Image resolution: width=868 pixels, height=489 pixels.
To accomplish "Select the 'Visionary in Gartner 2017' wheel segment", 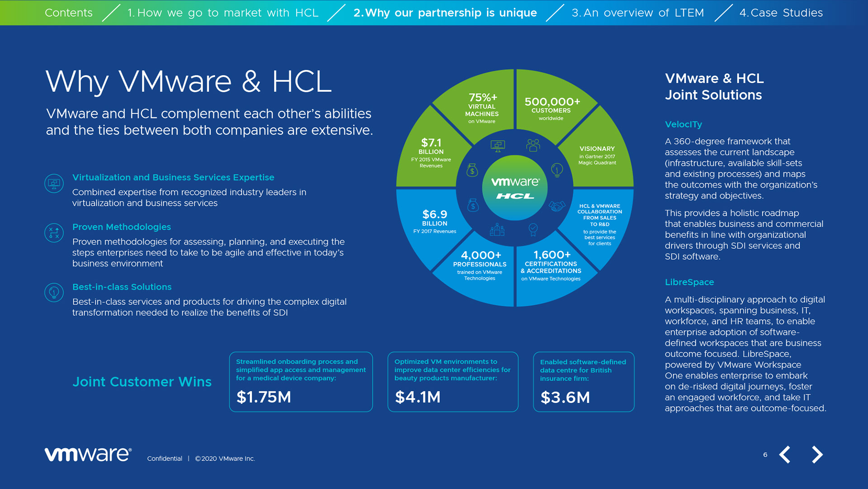I will [x=597, y=155].
